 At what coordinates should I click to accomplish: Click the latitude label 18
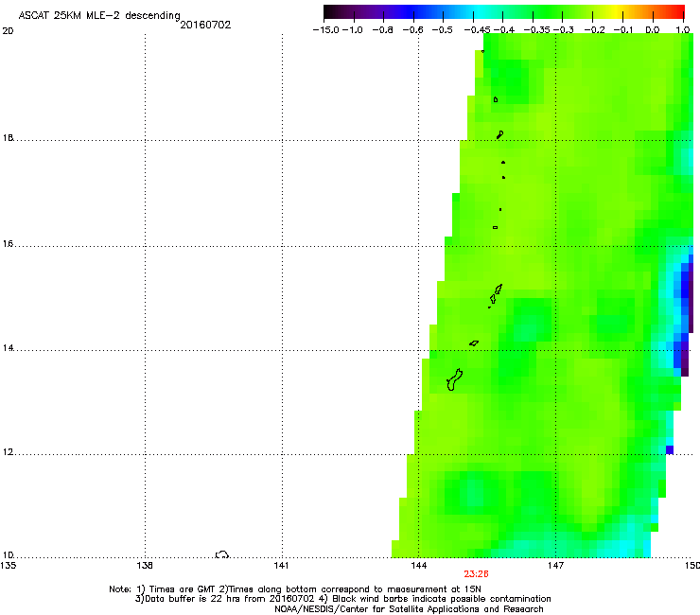click(x=8, y=137)
